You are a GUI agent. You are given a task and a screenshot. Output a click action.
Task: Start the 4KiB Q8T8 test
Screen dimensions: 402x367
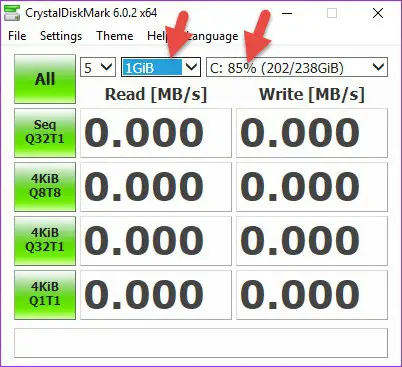(45, 187)
